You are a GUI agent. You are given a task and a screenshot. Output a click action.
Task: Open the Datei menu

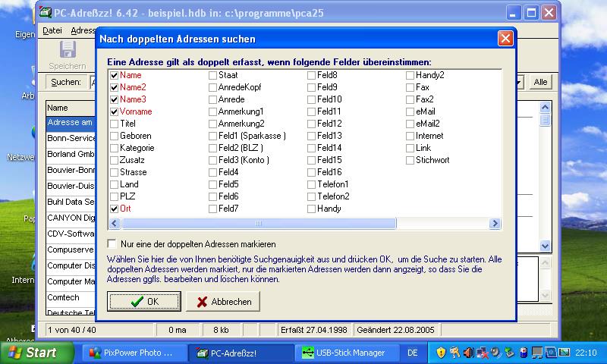[x=52, y=30]
